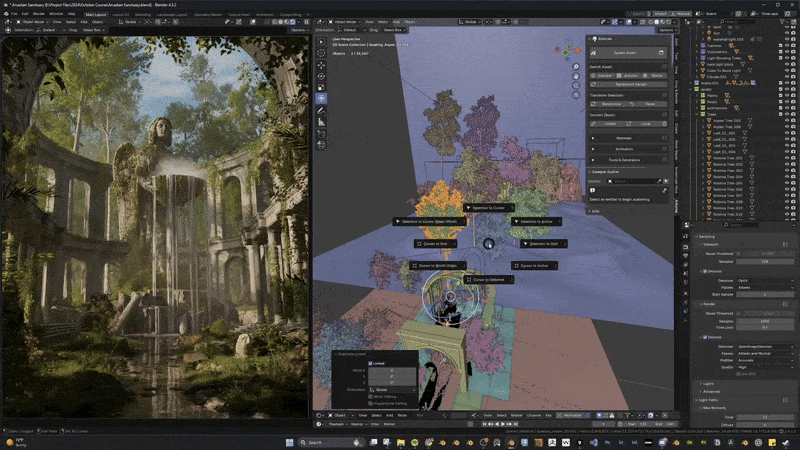
Task: Toggle the Viewport Denoise checkbox
Action: click(705, 271)
